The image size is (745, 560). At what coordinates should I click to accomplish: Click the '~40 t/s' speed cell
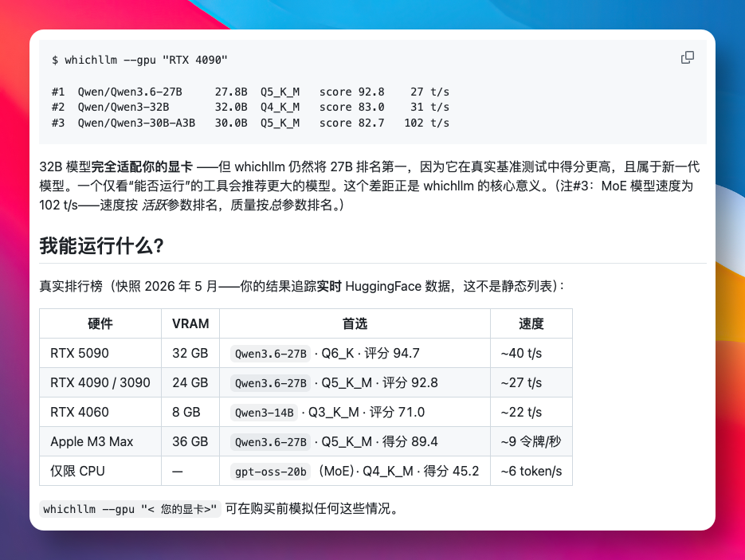tap(531, 353)
